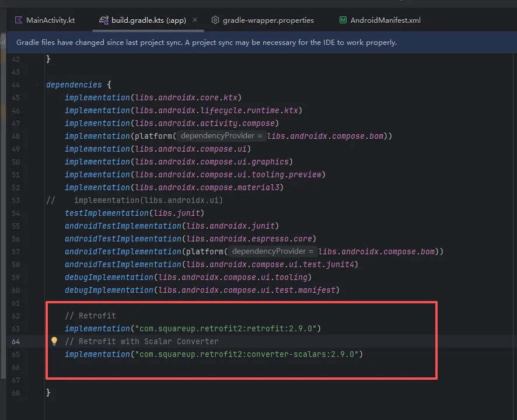Click the Gradle elephant icon on build.gradle.kts tab
Viewport: 517px width, 420px height.
[104, 20]
